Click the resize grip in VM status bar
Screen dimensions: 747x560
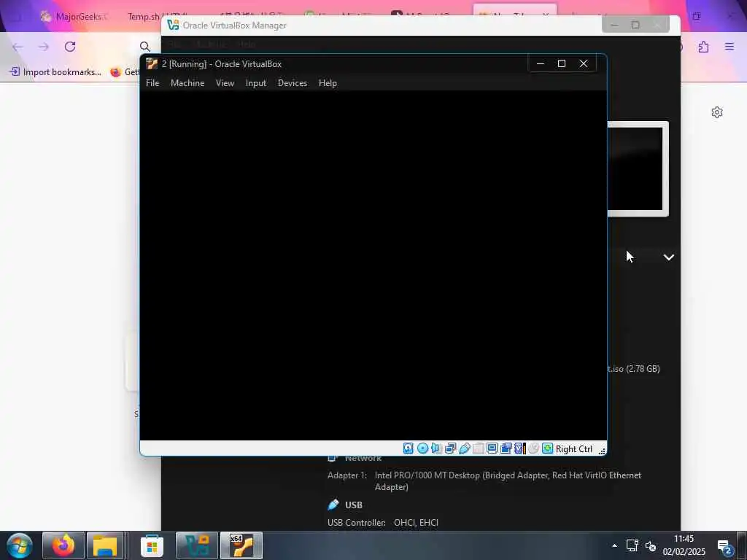(x=602, y=451)
